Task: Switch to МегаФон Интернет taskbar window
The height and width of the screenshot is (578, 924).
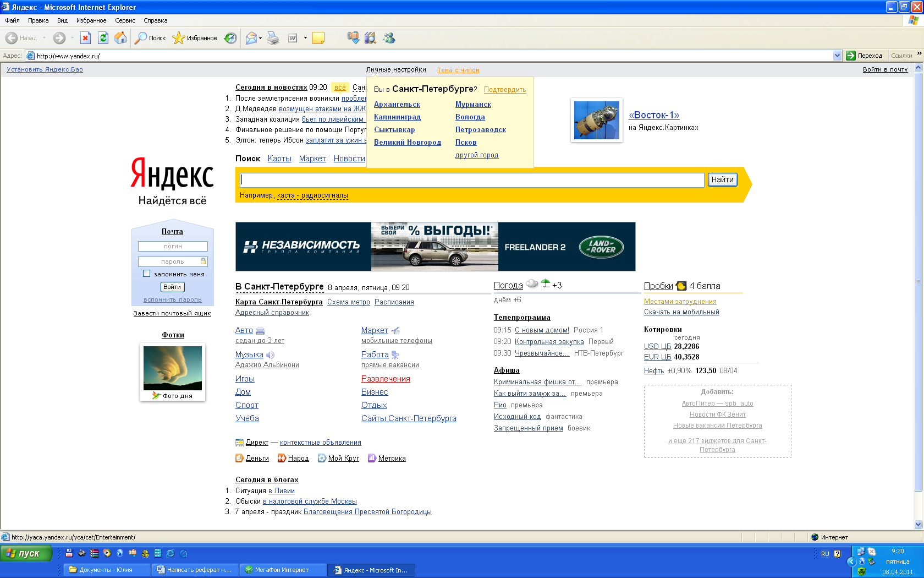Action: [x=282, y=570]
